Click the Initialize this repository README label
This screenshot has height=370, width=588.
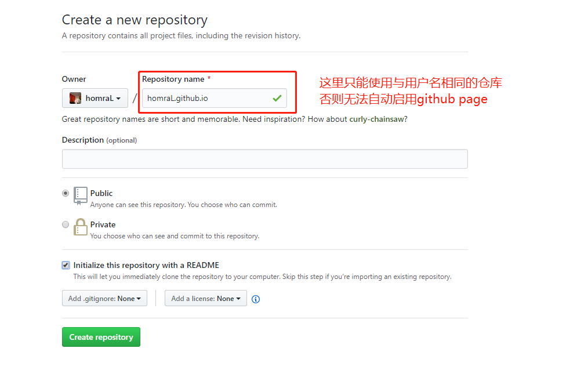146,265
